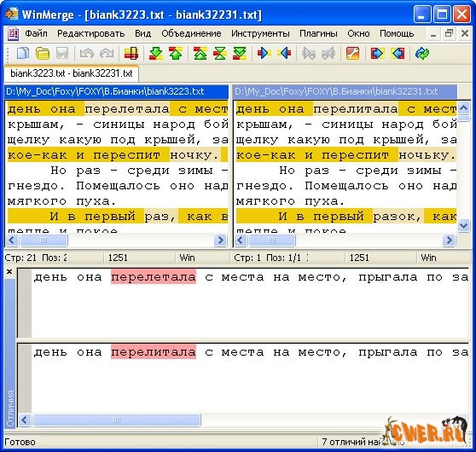The width and height of the screenshot is (476, 452).
Task: Click diff pane horizontal scrollbar thumb
Action: [117, 420]
